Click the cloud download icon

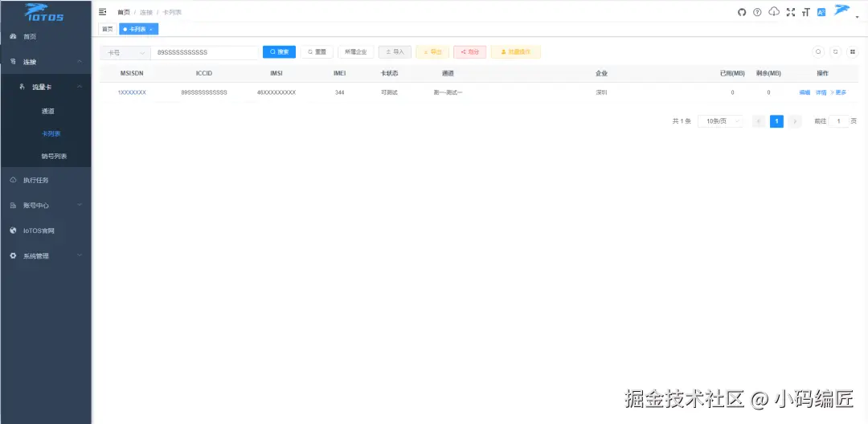tap(775, 12)
